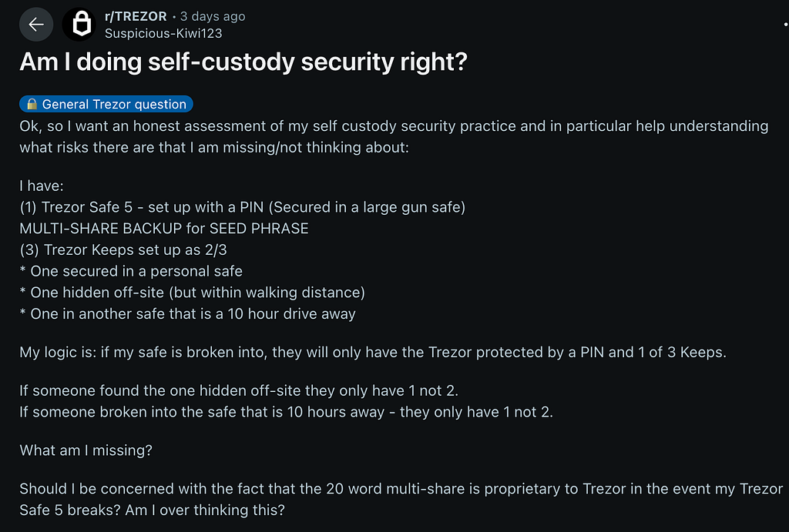The height and width of the screenshot is (532, 789).
Task: Click the MULTI-SHARE BACKUP for SEED PHRASE line
Action: [x=164, y=229]
